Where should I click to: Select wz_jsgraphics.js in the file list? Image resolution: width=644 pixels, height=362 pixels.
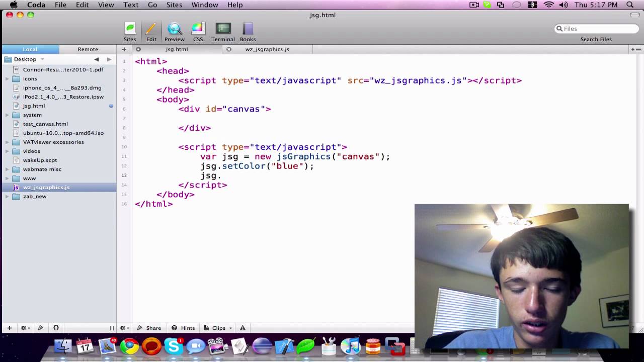(x=46, y=188)
